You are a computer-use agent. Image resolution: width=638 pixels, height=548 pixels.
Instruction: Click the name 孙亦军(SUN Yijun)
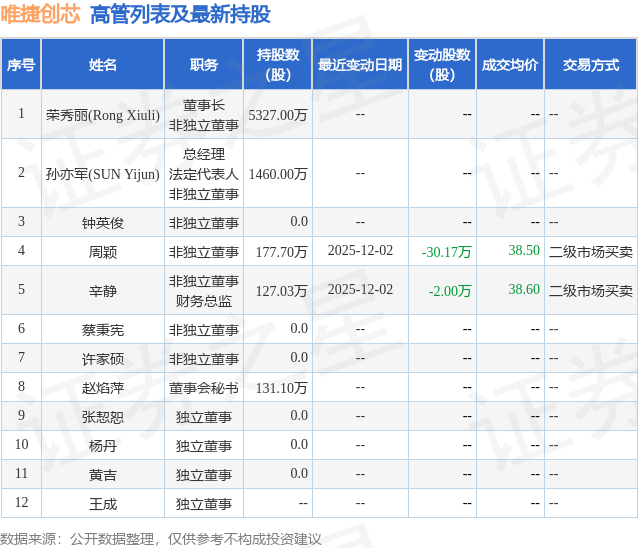tap(103, 174)
